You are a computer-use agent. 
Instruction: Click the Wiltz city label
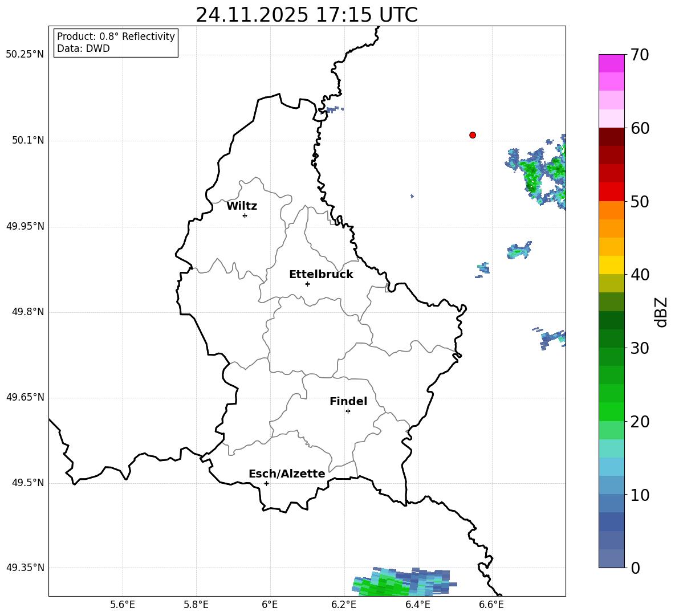click(242, 206)
